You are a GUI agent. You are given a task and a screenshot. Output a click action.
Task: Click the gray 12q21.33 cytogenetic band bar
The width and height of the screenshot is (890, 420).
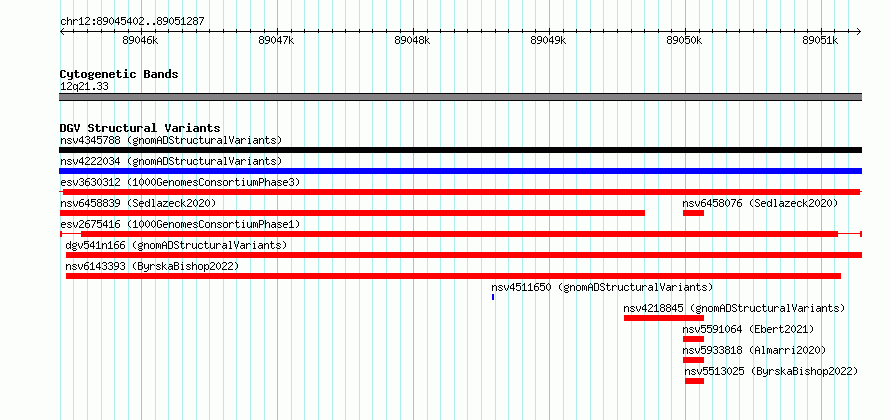coord(460,97)
